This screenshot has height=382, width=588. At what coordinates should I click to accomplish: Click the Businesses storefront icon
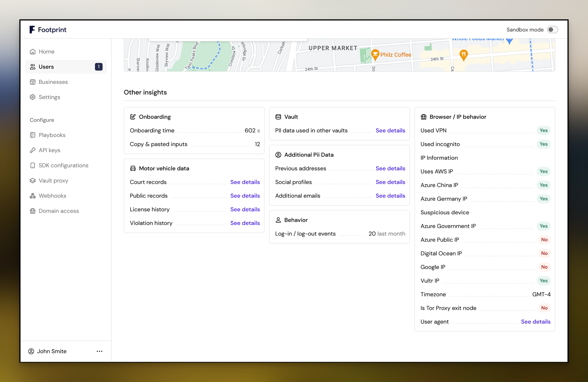pos(33,82)
